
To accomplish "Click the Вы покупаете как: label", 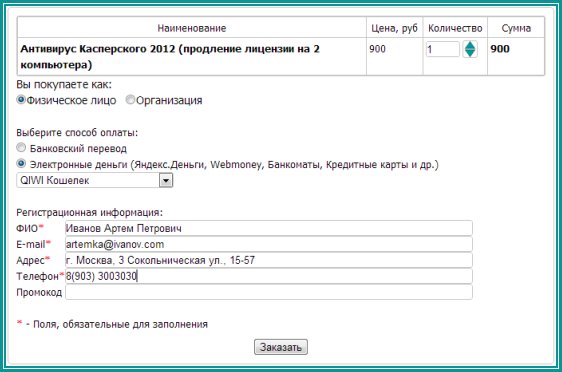I will click(64, 85).
